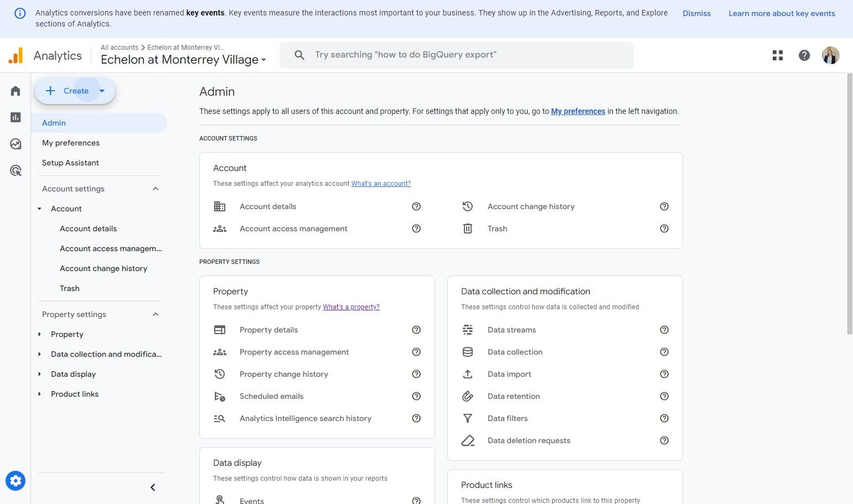Expand the Data display tree item
The width and height of the screenshot is (853, 504).
point(39,374)
